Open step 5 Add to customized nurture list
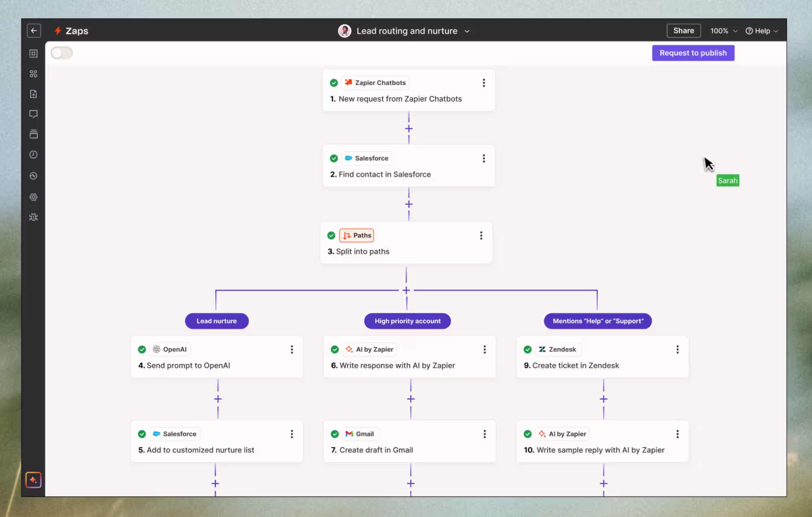Screen dimensions: 812x517 (x=217, y=441)
